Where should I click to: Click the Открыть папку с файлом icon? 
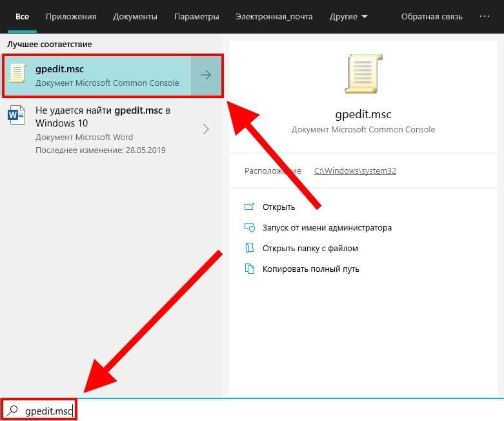(x=250, y=248)
